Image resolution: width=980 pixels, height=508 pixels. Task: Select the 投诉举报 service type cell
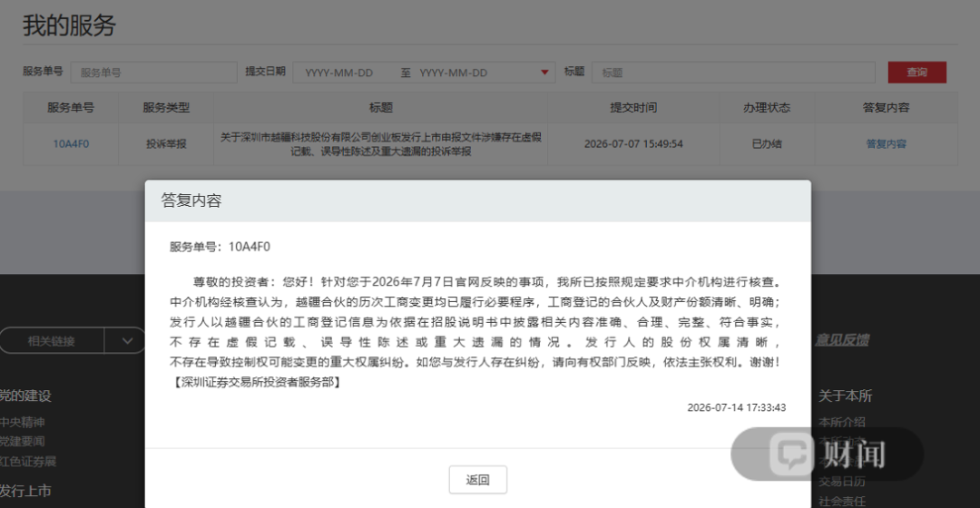click(x=166, y=143)
